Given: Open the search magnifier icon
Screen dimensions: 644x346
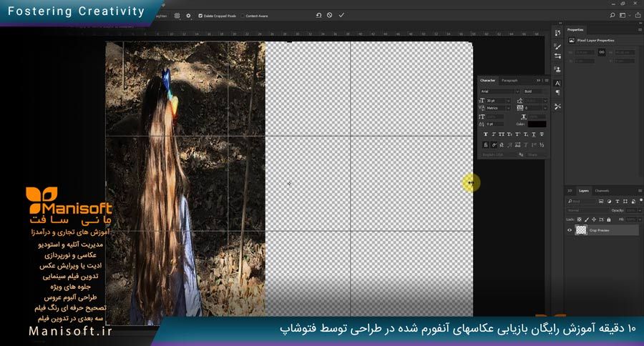Looking at the screenshot, I should pos(612,15).
